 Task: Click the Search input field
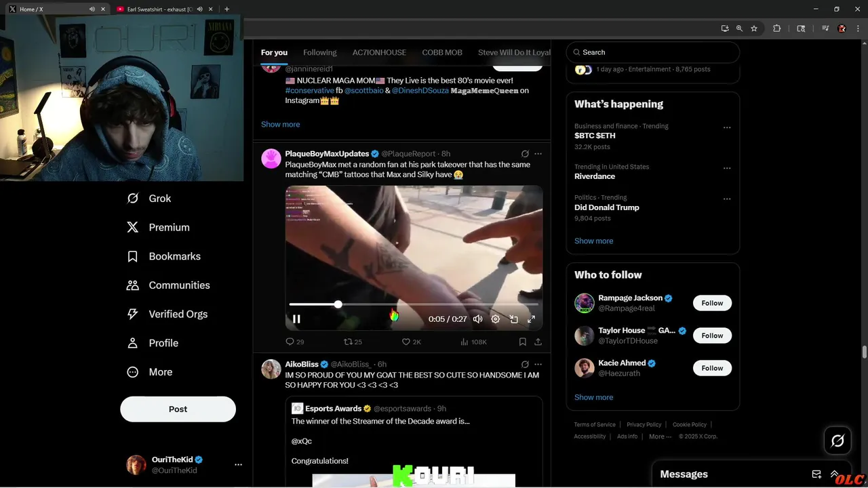click(x=652, y=52)
